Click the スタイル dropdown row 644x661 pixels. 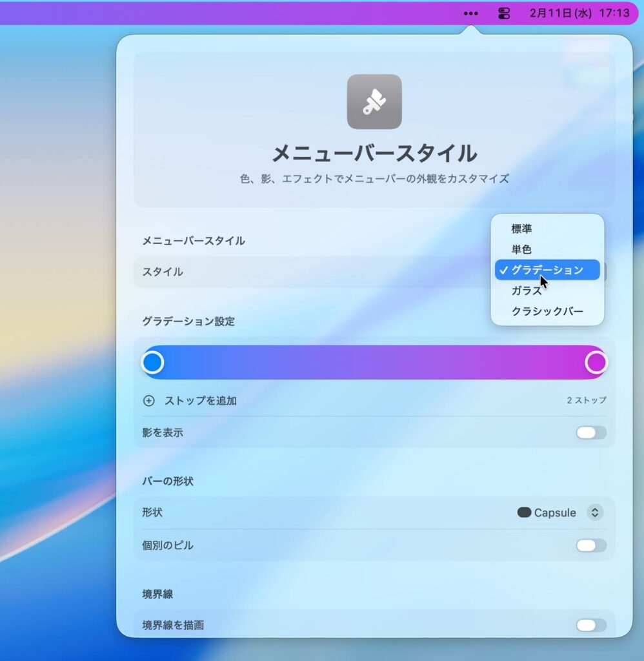(x=310, y=272)
